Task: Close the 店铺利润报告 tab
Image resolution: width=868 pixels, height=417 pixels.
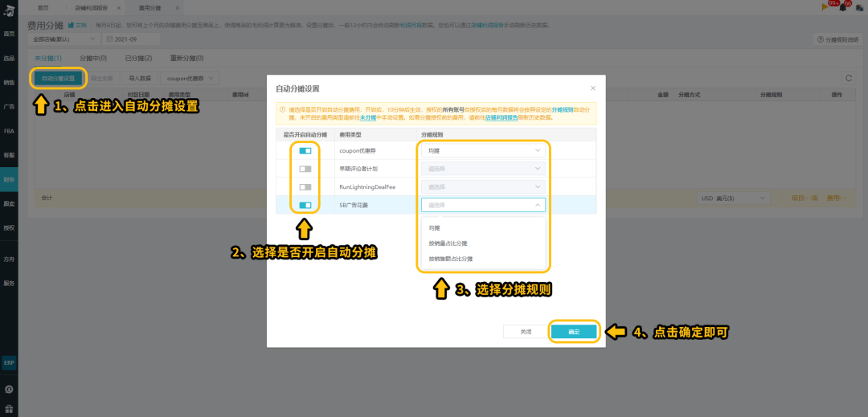Action: [x=120, y=8]
